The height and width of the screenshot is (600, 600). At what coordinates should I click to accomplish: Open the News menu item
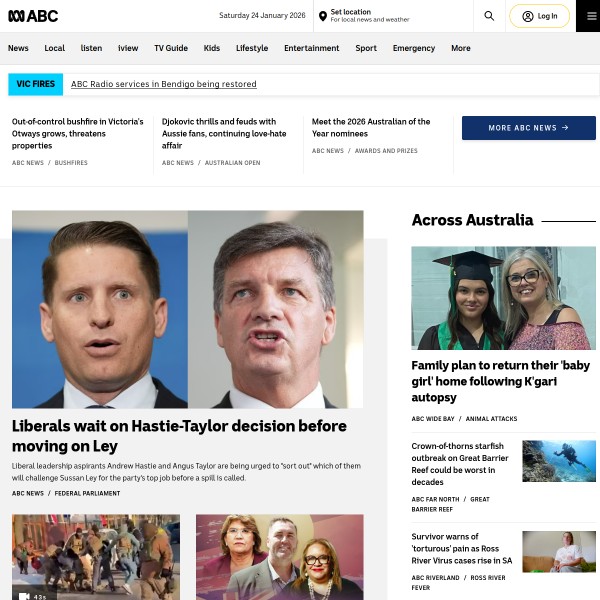click(18, 48)
